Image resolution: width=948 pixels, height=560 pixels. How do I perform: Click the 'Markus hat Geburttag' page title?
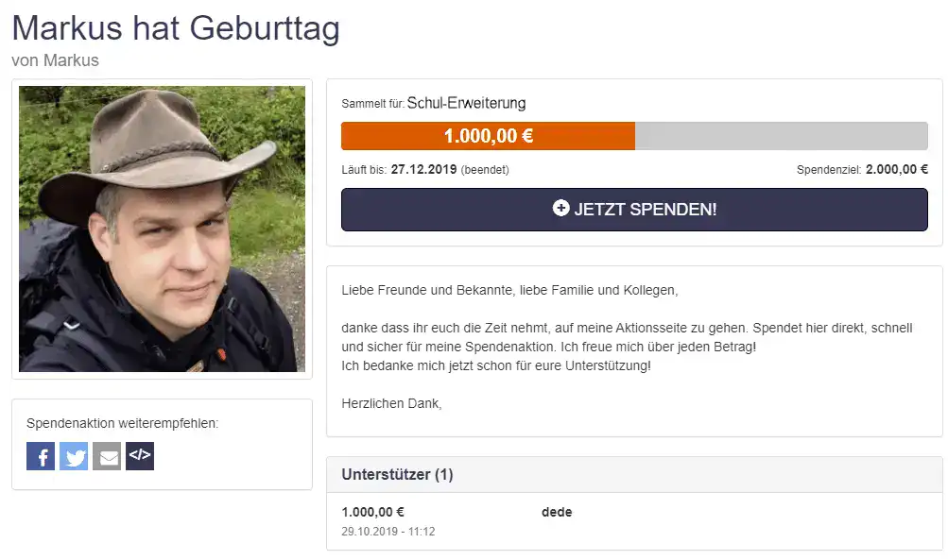[x=176, y=28]
